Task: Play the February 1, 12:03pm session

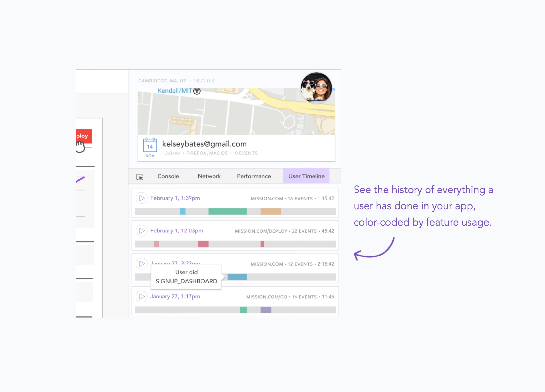Action: click(x=142, y=231)
